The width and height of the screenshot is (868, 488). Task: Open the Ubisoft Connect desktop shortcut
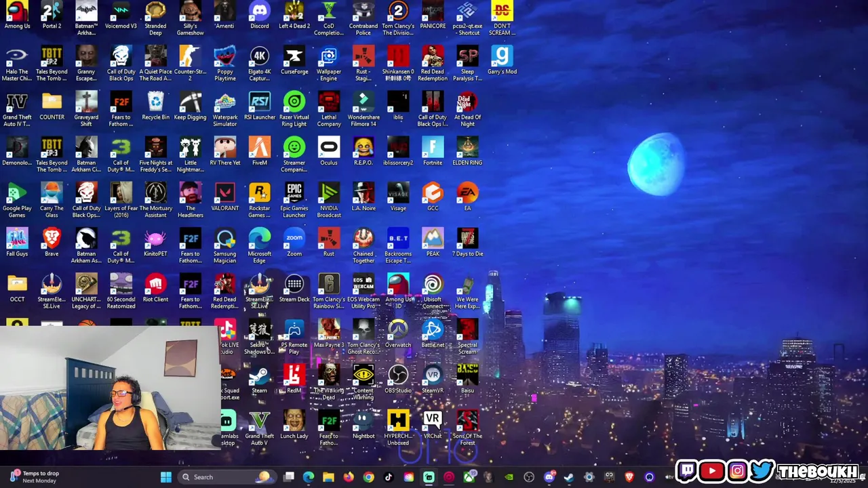click(433, 290)
